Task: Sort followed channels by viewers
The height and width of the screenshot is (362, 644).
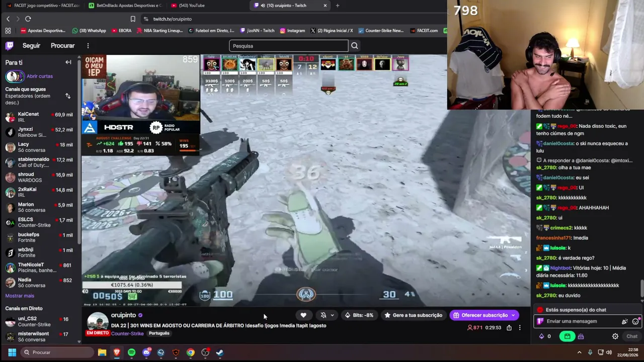Action: 68,96
